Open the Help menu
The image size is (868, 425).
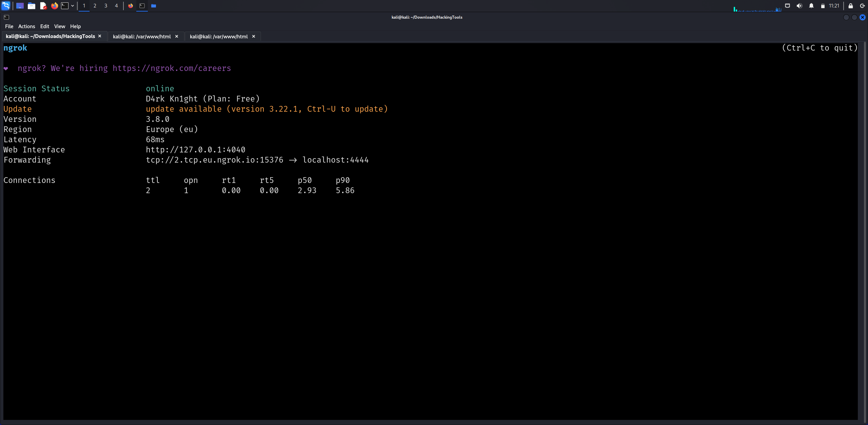pos(75,26)
